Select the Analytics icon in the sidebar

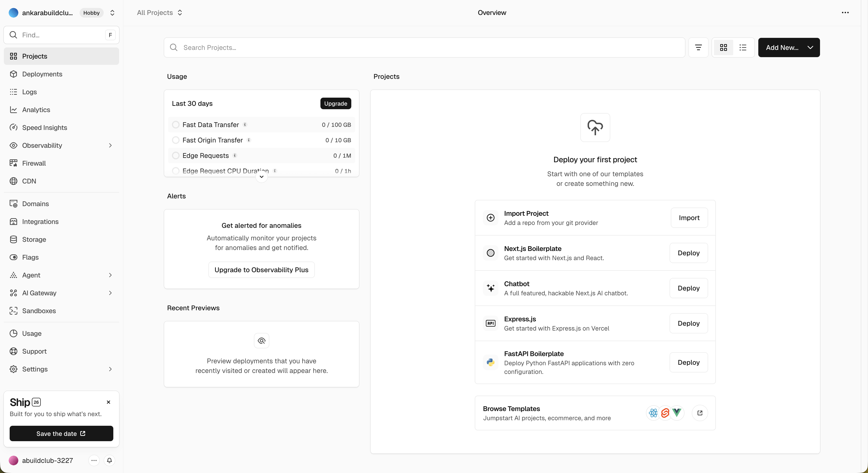pos(14,109)
